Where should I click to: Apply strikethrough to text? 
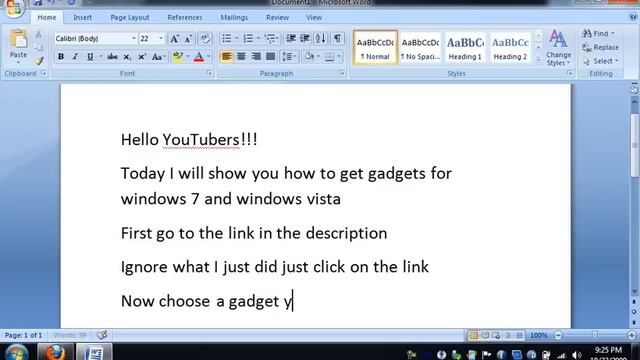112,57
